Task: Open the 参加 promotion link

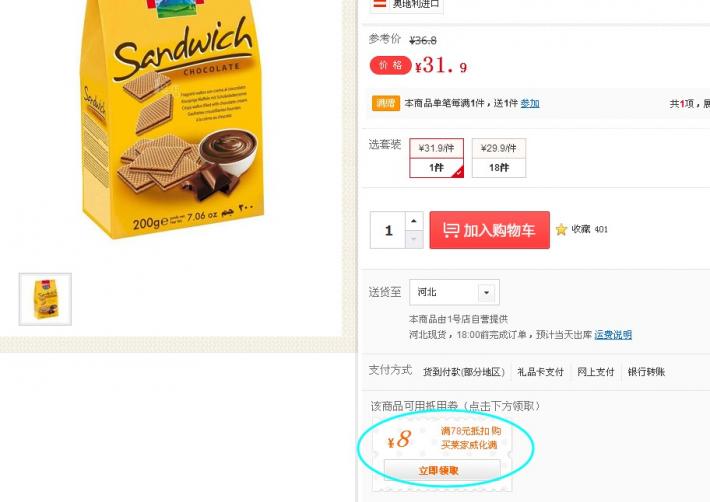Action: click(x=530, y=104)
